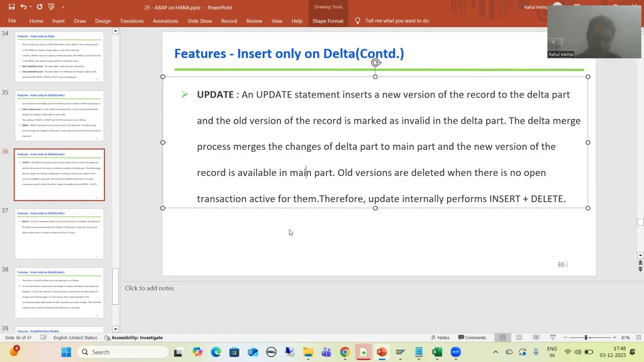Expand hidden system tray icons chevron
The height and width of the screenshot is (362, 644).
coord(496,352)
